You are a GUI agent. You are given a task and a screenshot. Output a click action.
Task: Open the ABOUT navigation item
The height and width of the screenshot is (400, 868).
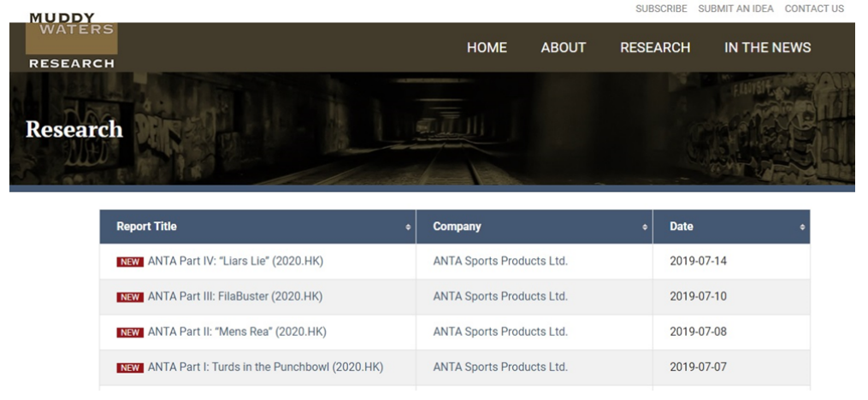click(563, 48)
